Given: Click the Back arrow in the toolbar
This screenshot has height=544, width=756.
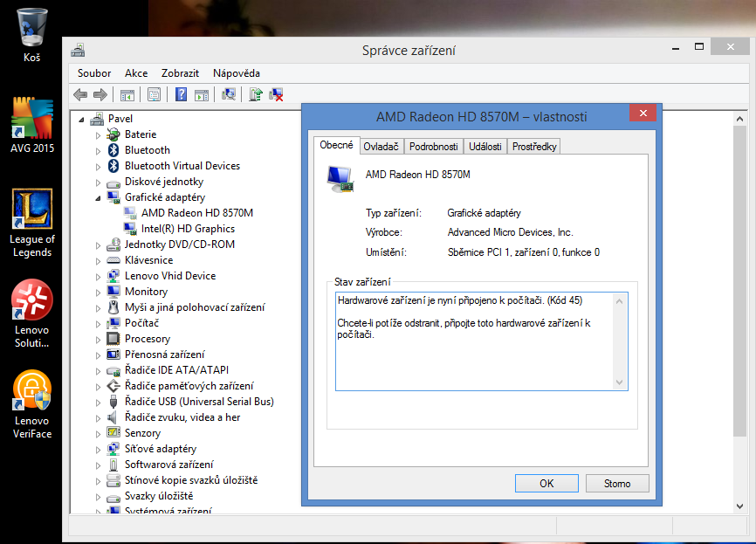Looking at the screenshot, I should (80, 94).
